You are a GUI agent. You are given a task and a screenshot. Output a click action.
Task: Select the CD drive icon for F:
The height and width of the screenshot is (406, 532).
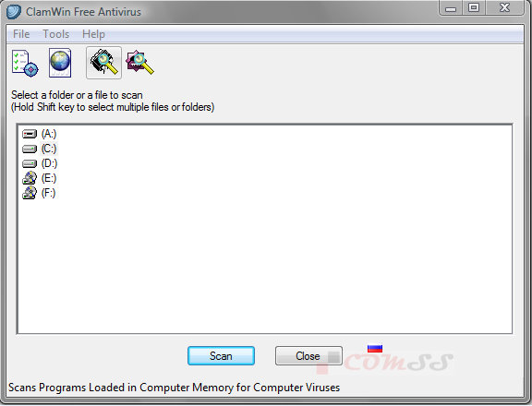click(30, 193)
